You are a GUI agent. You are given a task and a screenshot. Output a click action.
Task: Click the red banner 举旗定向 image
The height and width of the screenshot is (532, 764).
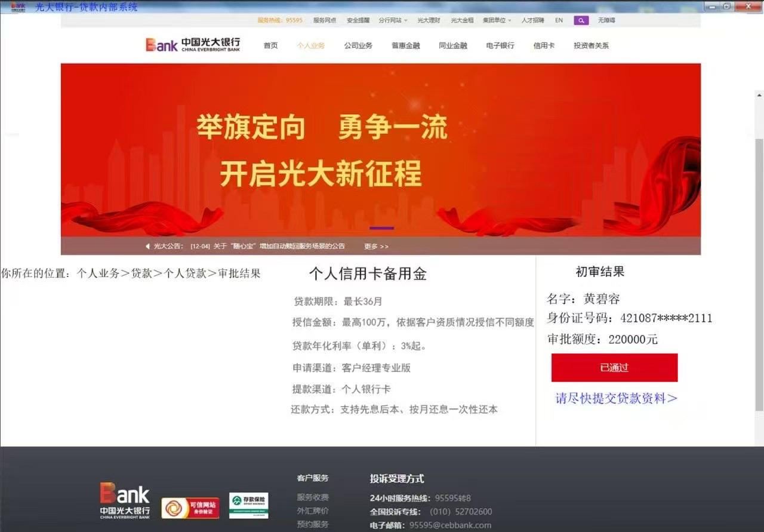click(381, 150)
